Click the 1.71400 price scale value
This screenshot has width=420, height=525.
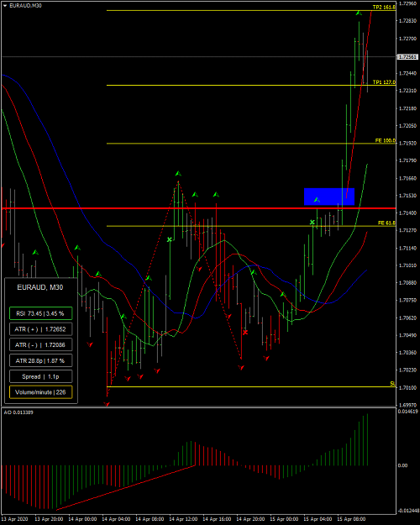[x=407, y=213]
